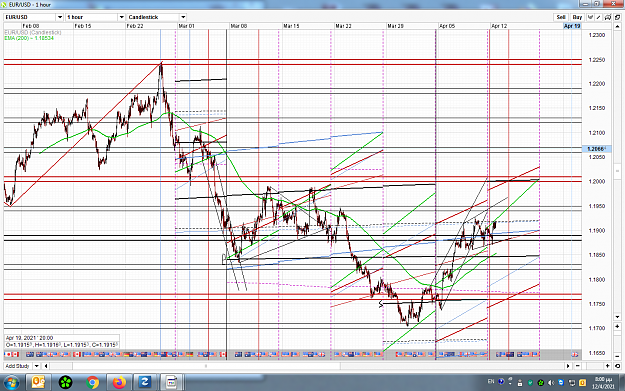Click the active trading app taskbar icon
This screenshot has height=391, width=625.
171,383
